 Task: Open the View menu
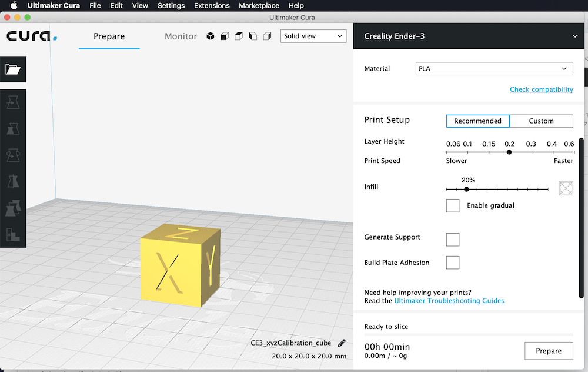coord(140,6)
